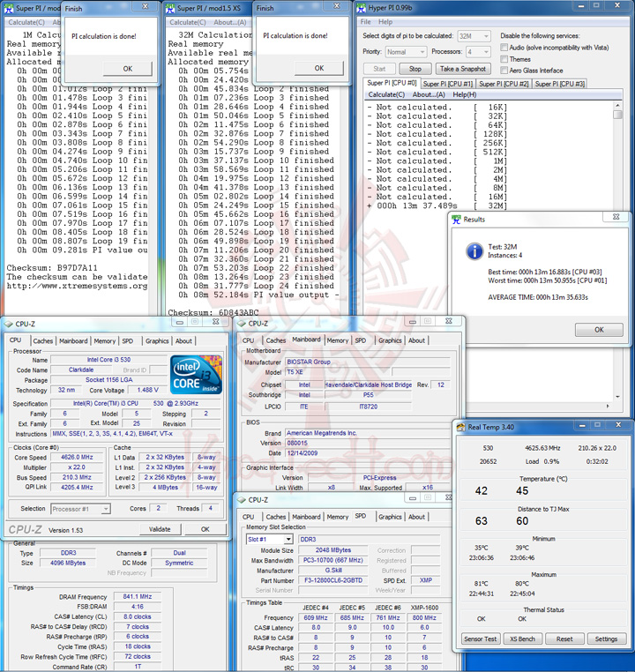Viewport: 635px width, 672px height.
Task: Switch to the Super PI [CPU #1] tab
Action: [x=448, y=84]
